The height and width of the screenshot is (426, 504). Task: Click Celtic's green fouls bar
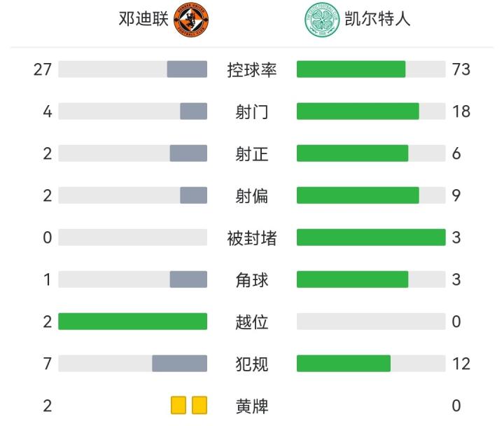344,364
